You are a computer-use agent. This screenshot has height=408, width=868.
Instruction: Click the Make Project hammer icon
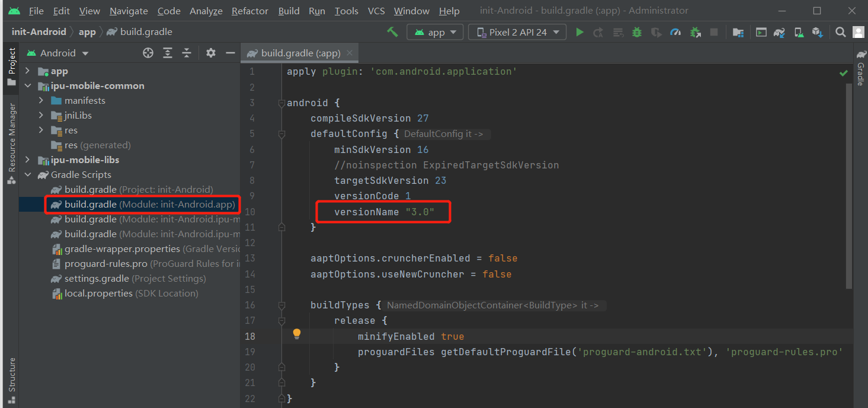pyautogui.click(x=392, y=32)
